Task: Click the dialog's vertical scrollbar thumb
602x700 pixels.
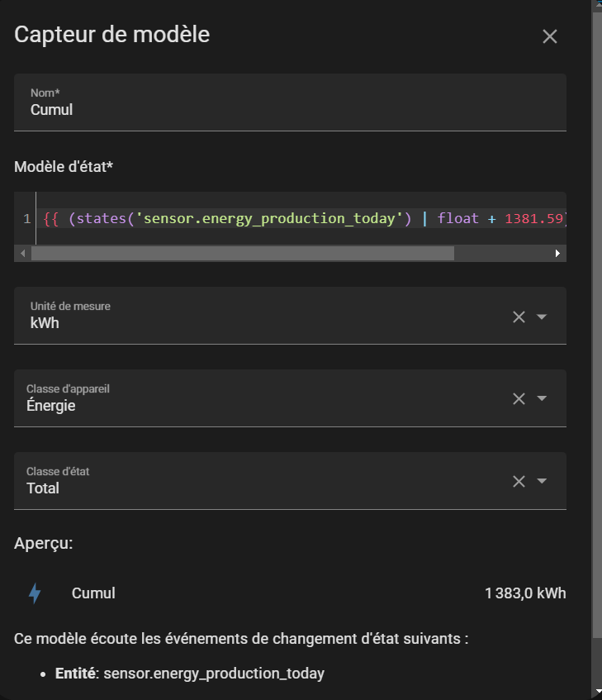Action: (597, 322)
